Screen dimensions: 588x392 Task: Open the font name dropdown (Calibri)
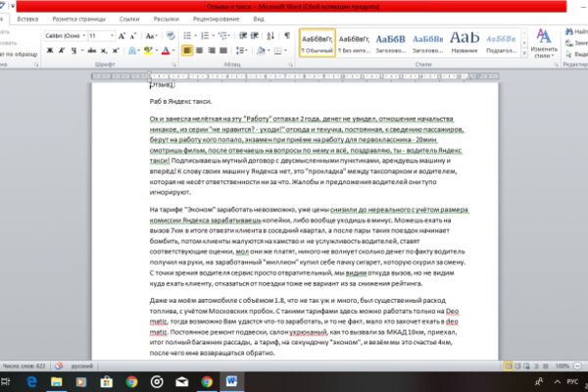click(84, 36)
